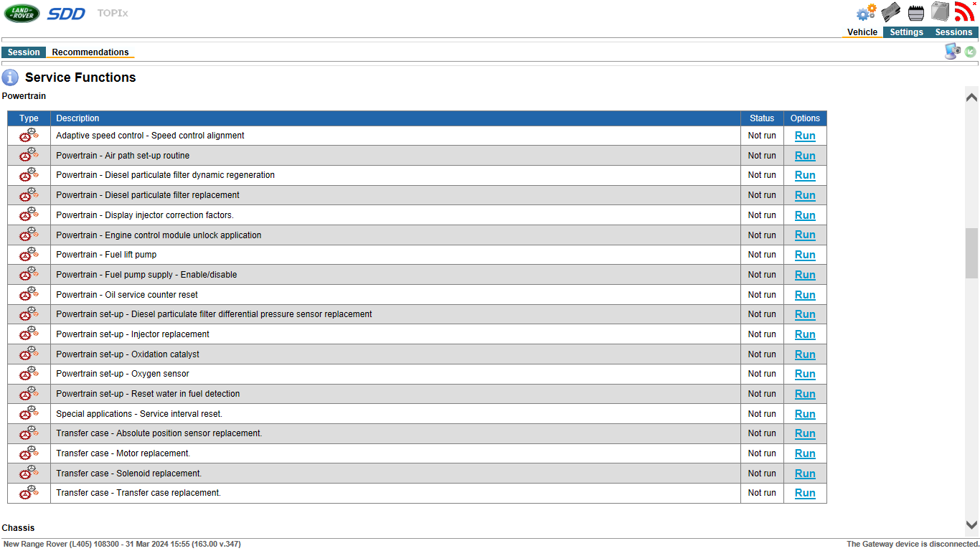Switch to the Settings tab
This screenshot has height=551, width=980.
[x=906, y=32]
